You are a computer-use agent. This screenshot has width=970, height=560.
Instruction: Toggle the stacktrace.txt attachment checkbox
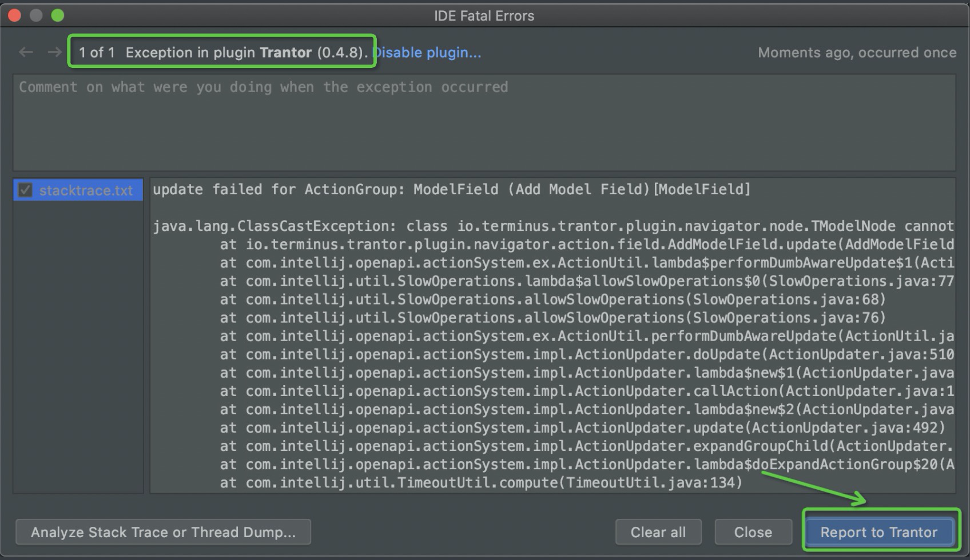(25, 190)
